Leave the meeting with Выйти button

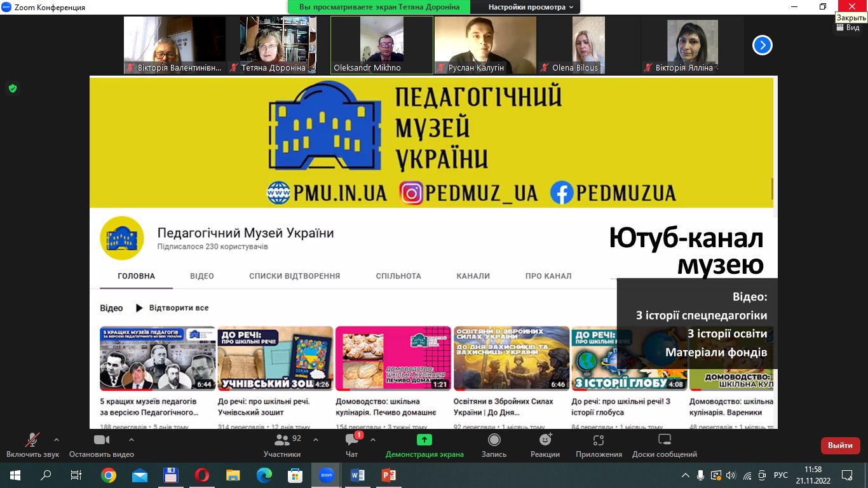[x=840, y=445]
